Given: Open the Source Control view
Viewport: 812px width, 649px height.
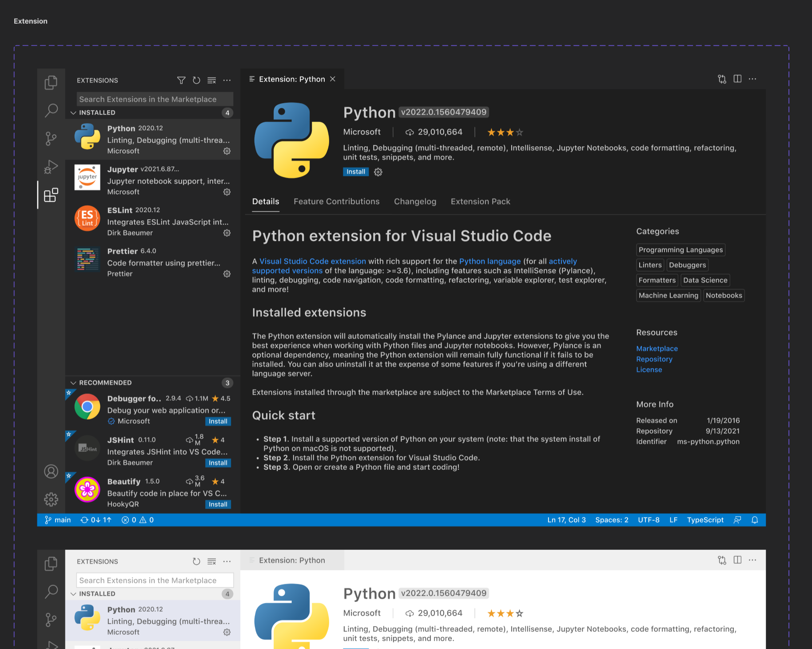Looking at the screenshot, I should tap(51, 138).
